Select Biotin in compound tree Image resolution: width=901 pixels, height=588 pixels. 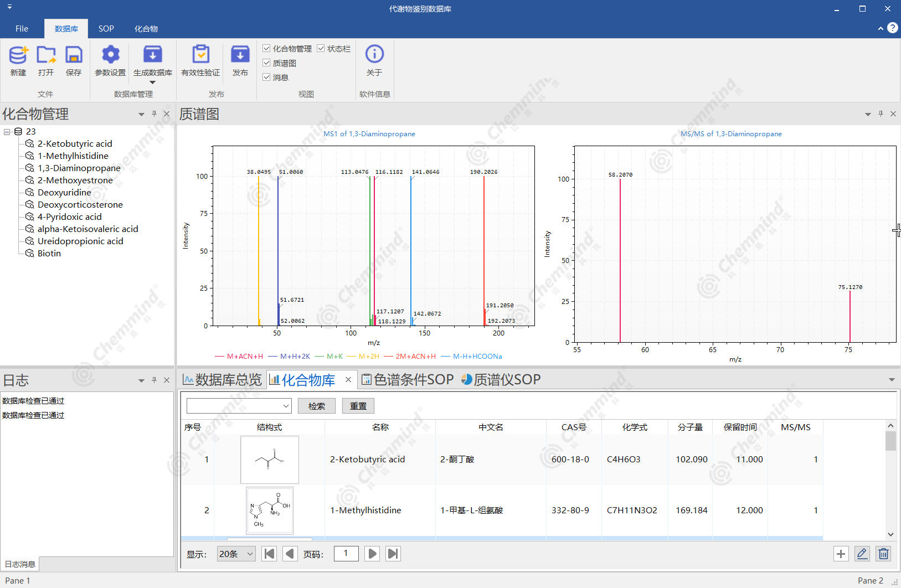49,254
